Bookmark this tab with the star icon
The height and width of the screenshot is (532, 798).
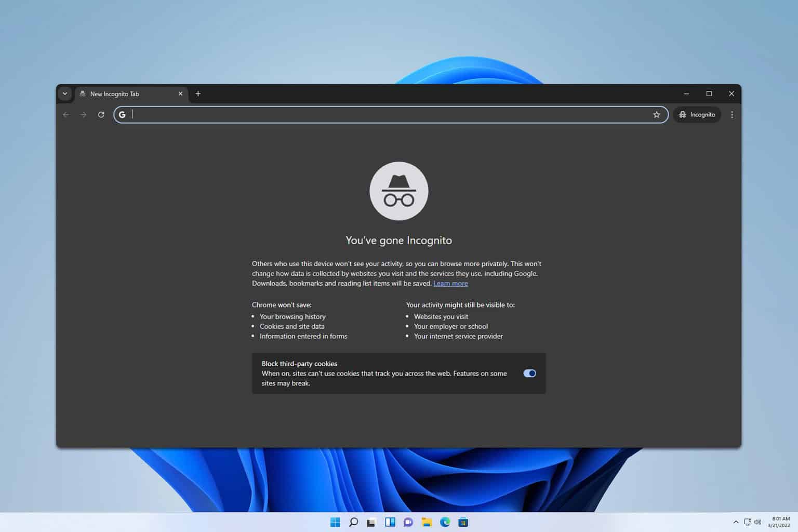[657, 114]
